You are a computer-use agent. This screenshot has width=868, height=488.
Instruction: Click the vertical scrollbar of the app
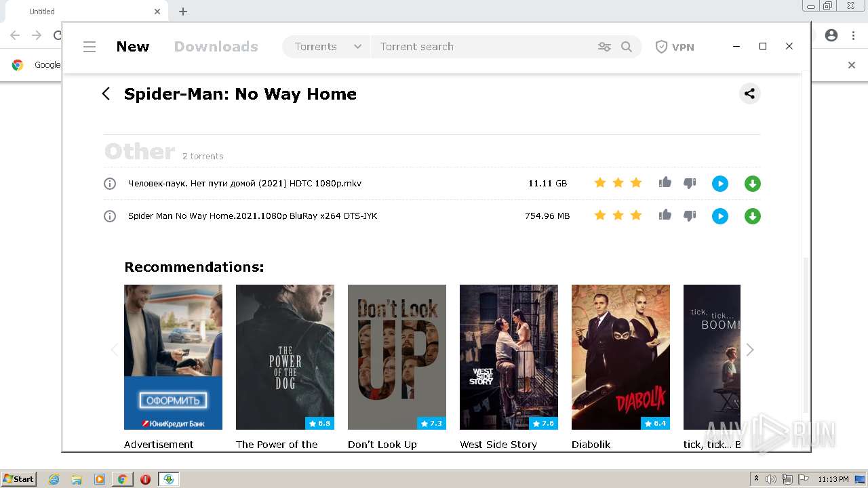click(806, 335)
